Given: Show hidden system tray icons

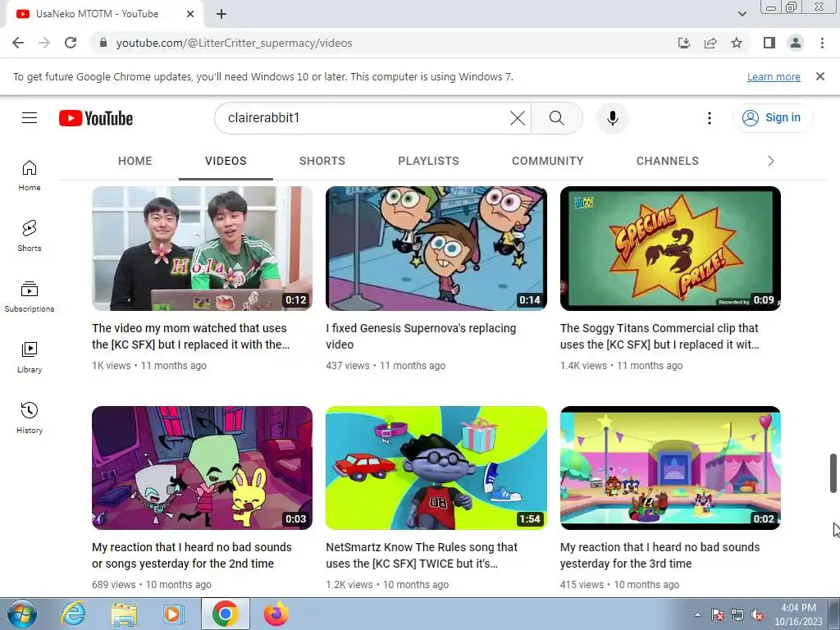Looking at the screenshot, I should (697, 614).
